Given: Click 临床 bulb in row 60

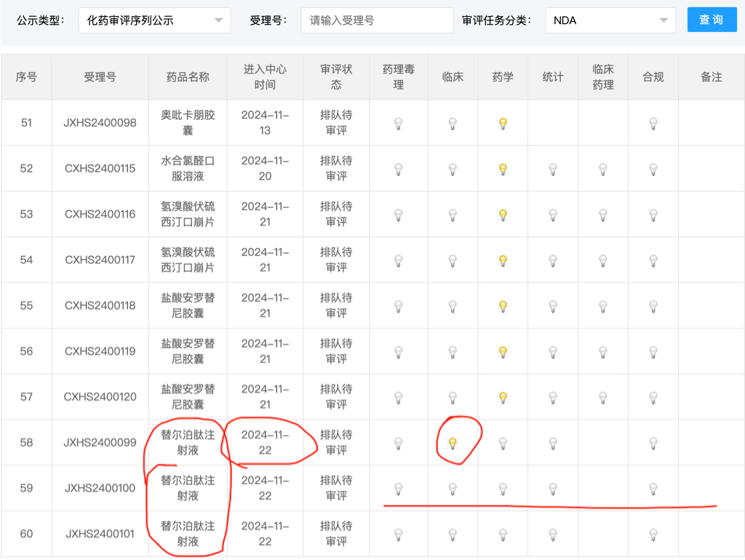Looking at the screenshot, I should 453,535.
